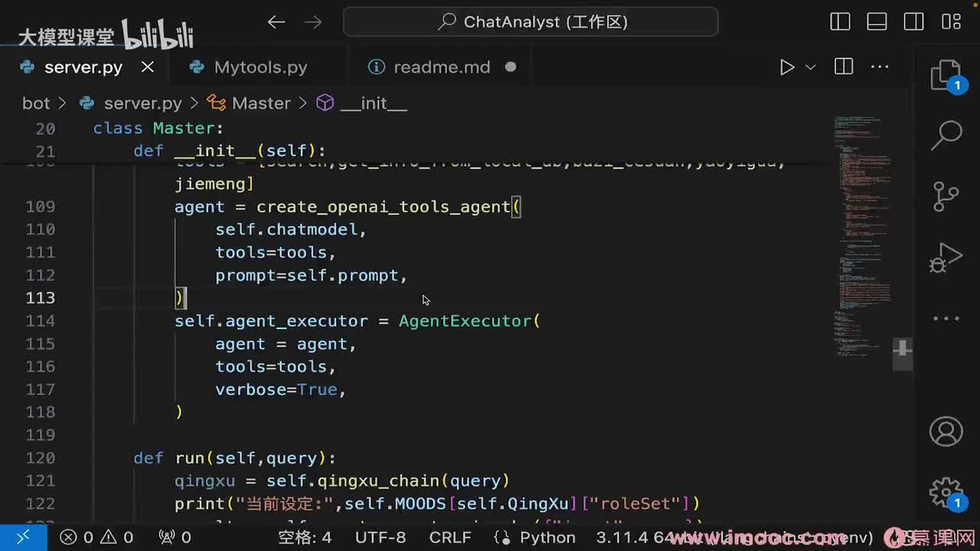Click def run(self,query) definition

tap(235, 458)
